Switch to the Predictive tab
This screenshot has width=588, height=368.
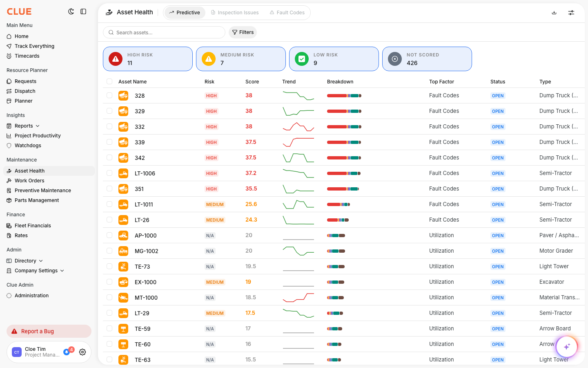(185, 13)
